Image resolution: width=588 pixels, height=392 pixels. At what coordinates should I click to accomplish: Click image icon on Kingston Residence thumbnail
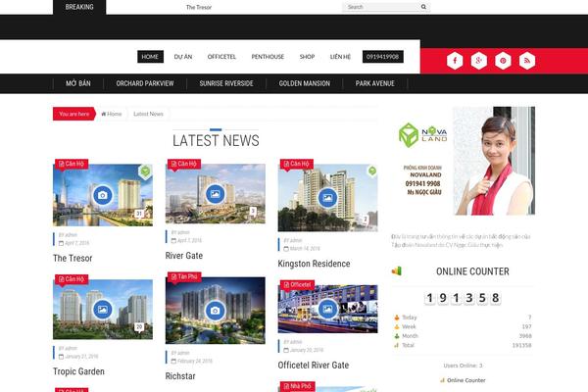[327, 198]
